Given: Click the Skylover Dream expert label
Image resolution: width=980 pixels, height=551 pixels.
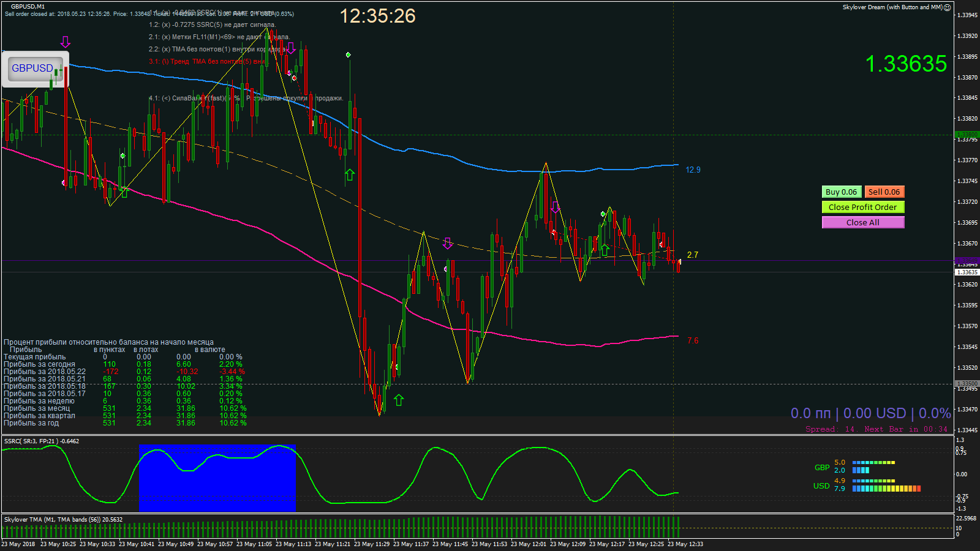Looking at the screenshot, I should pyautogui.click(x=892, y=7).
